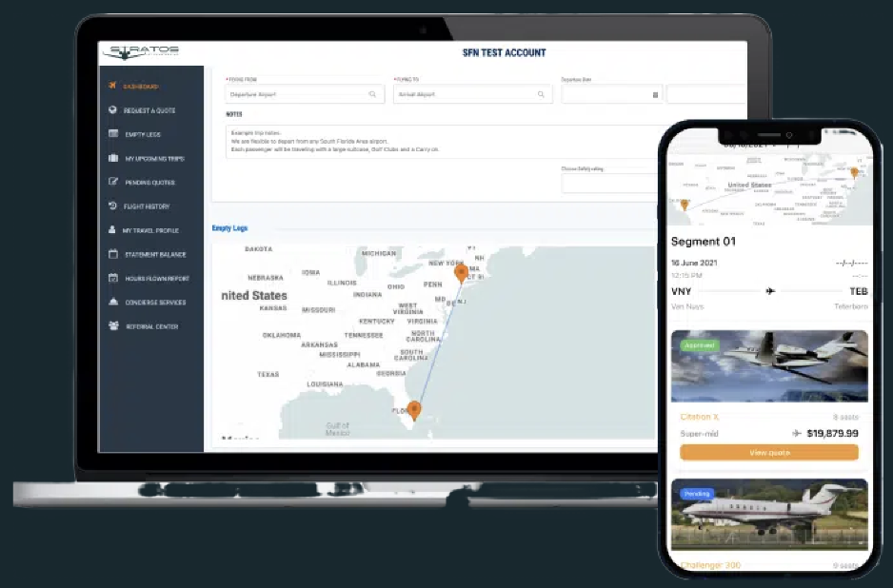Click the Empty Legs section heading link
The image size is (893, 588).
click(230, 228)
